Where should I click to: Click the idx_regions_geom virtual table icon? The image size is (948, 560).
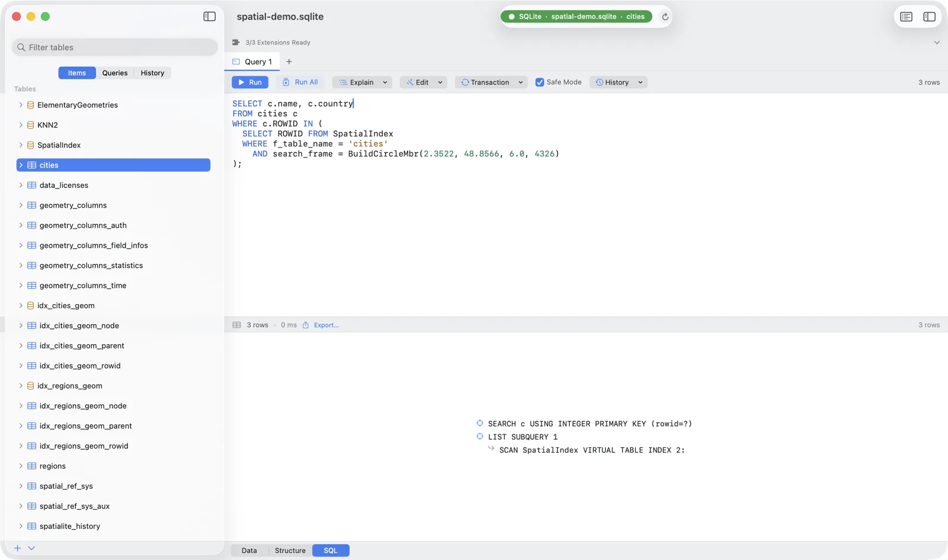[30, 386]
